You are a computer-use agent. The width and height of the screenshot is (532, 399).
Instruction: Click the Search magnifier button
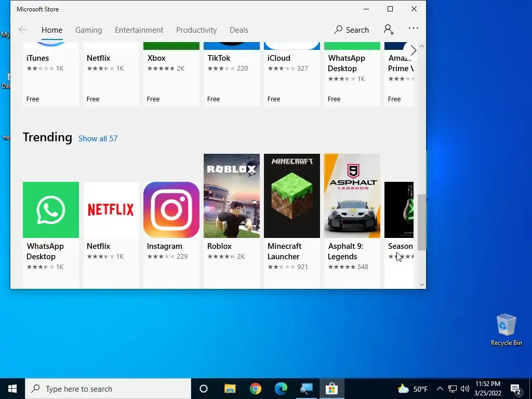coord(352,30)
